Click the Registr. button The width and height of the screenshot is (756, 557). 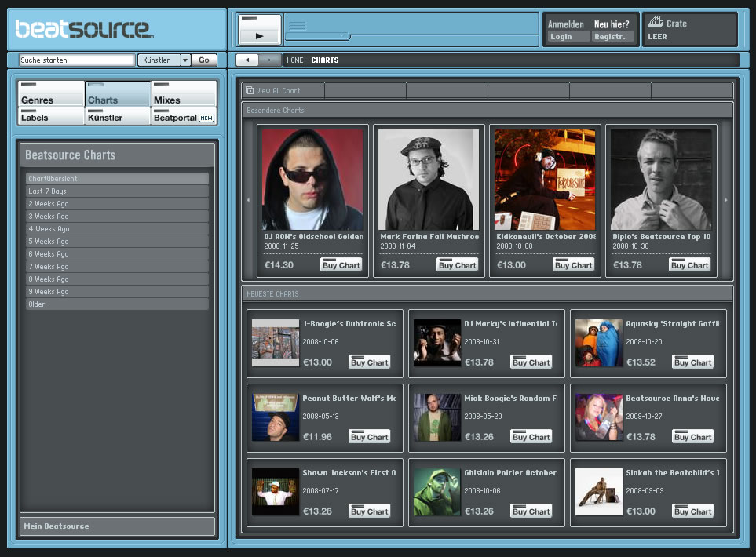click(612, 37)
